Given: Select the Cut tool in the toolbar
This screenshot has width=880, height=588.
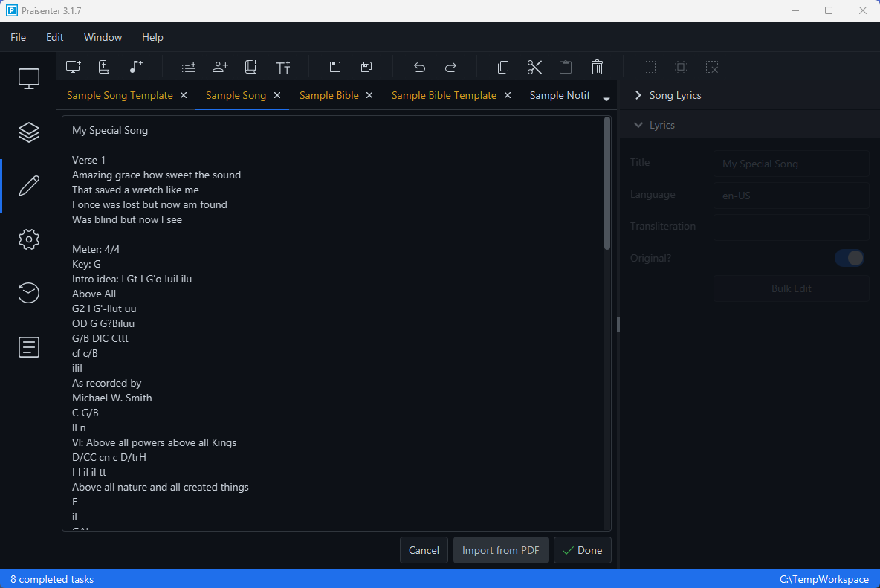Looking at the screenshot, I should [x=534, y=67].
